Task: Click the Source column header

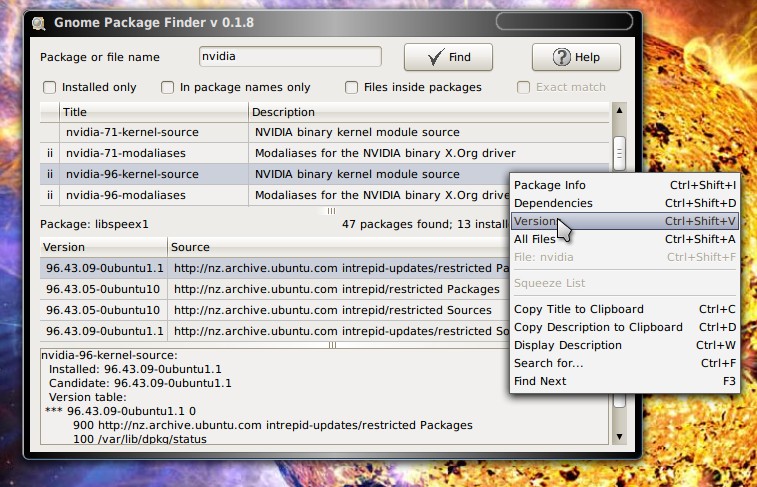Action: point(338,247)
